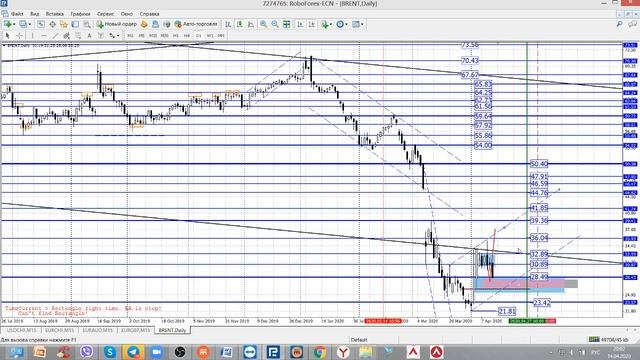Select the Fibonacci Retracement tool
The width and height of the screenshot is (640, 360).
[x=78, y=36]
